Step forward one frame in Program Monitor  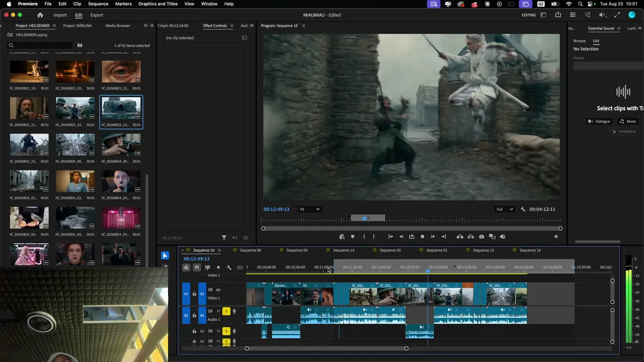(433, 236)
